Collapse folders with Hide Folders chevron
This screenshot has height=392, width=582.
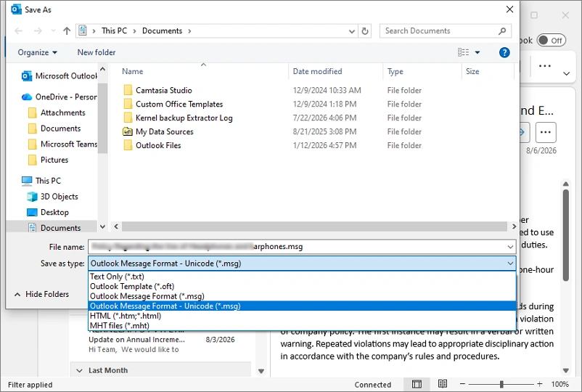pos(17,295)
